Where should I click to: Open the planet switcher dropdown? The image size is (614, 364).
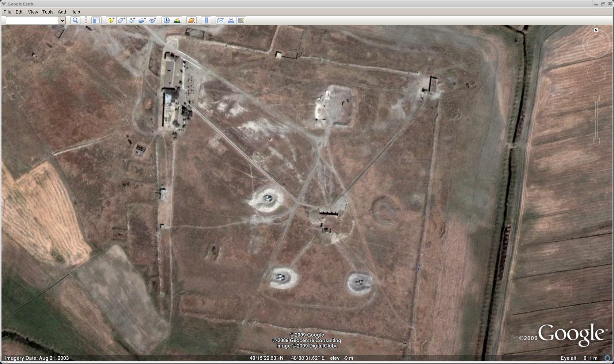click(x=192, y=20)
